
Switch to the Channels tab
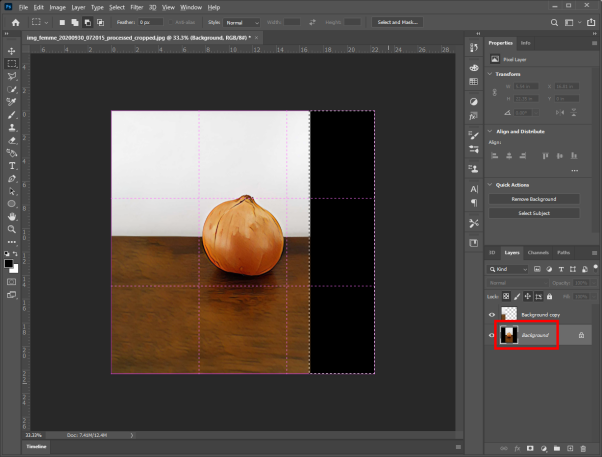[x=538, y=252]
